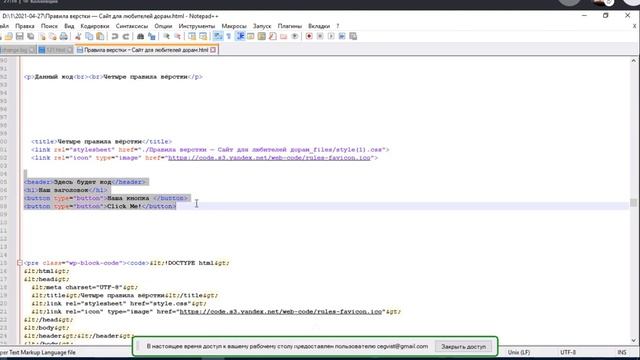Click the vertical scrollbar down arrow
Viewport: 640px width, 360px height.
click(633, 340)
